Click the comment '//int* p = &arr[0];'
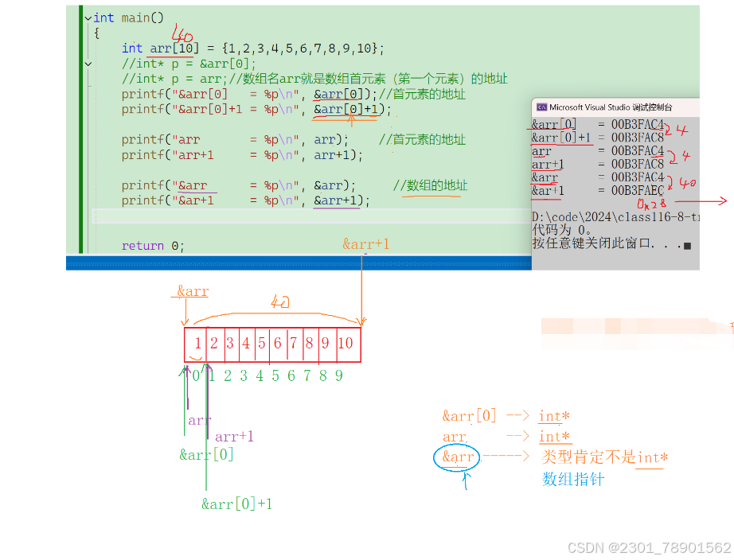734x560 pixels. pyautogui.click(x=189, y=64)
